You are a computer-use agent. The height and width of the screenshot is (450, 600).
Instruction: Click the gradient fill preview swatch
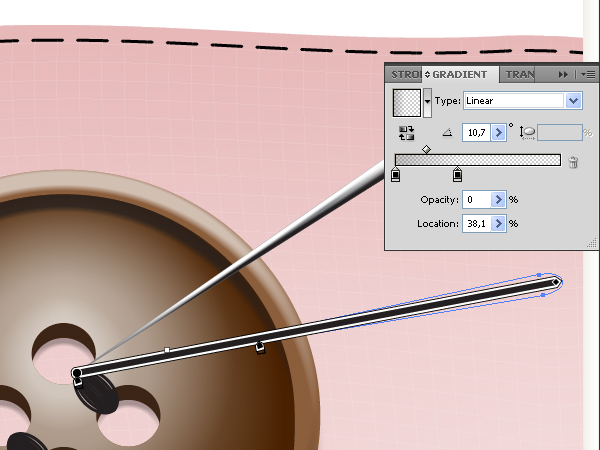[x=406, y=103]
